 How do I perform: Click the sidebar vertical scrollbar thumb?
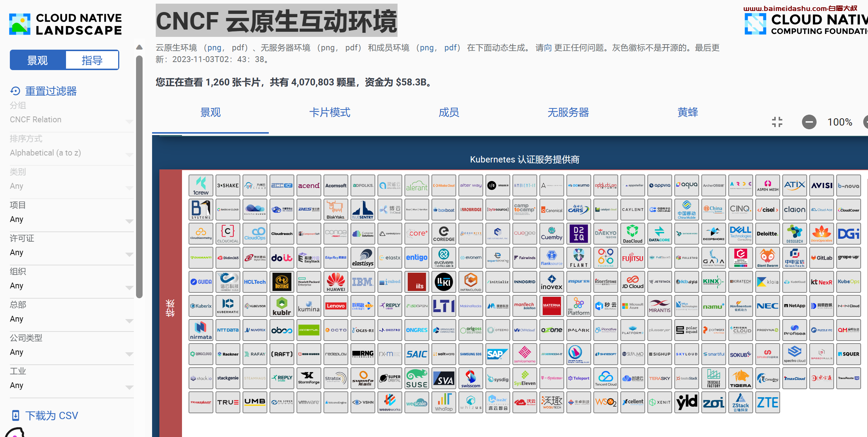pos(139,177)
